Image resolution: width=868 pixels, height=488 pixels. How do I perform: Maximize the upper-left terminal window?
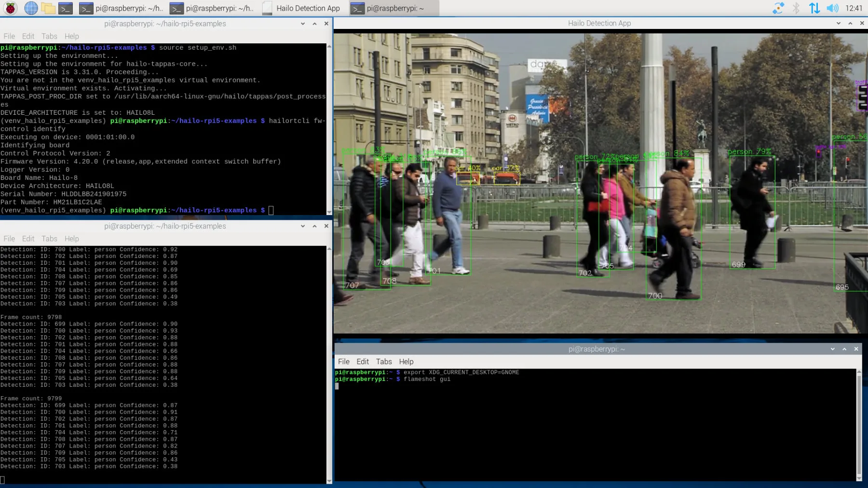(x=314, y=24)
